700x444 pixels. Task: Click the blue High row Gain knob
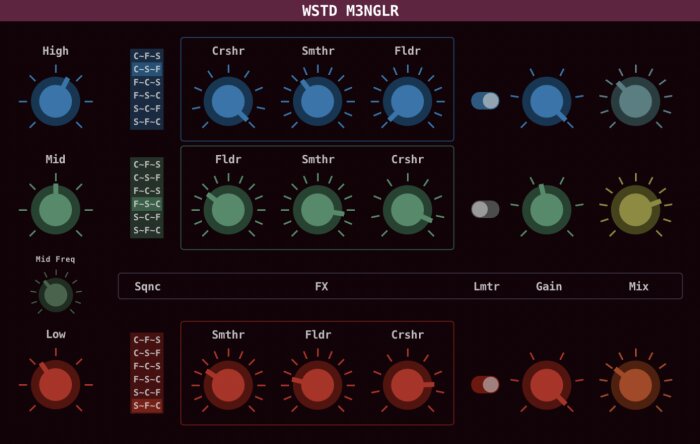pyautogui.click(x=546, y=101)
